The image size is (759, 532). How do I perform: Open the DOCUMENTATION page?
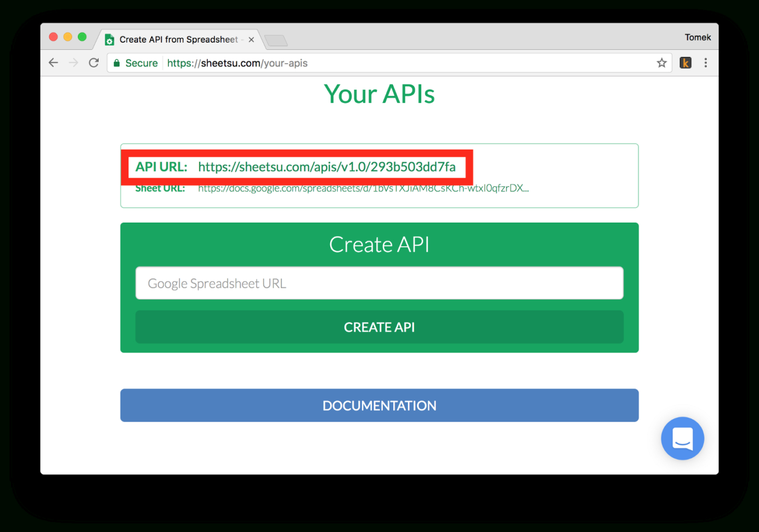point(379,405)
